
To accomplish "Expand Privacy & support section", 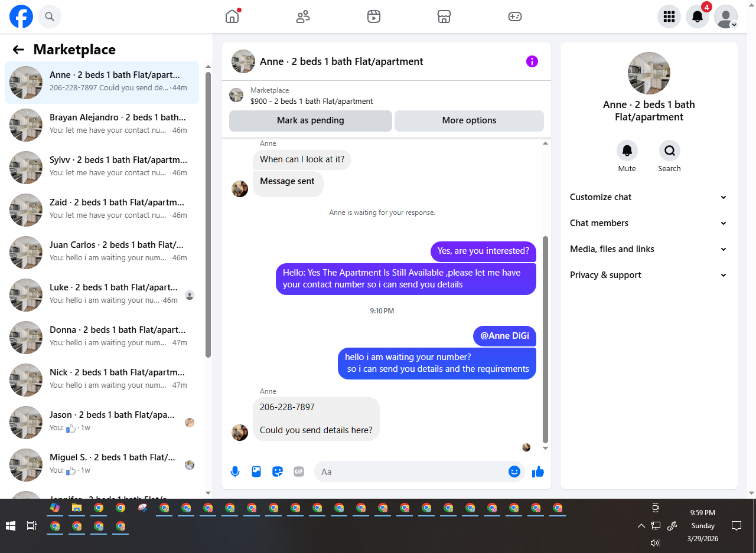I will point(649,275).
